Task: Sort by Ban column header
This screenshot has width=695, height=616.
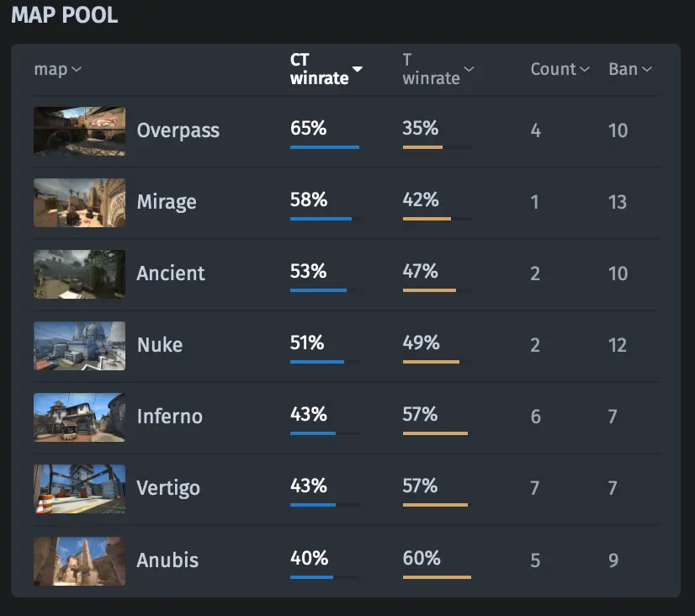Action: 630,69
